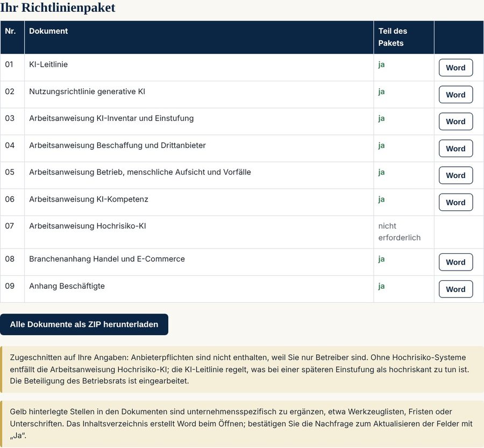Screen dimensions: 484x448
Task: Click row number 01
Action: [9, 64]
